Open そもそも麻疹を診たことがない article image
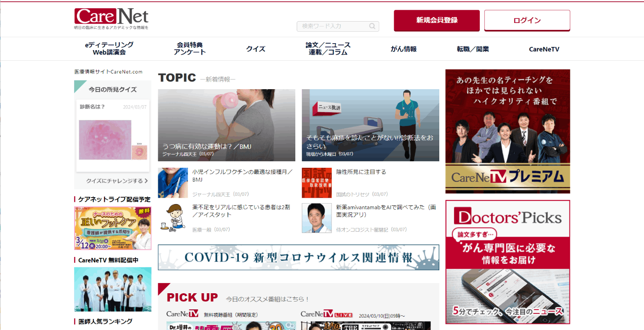 click(370, 125)
